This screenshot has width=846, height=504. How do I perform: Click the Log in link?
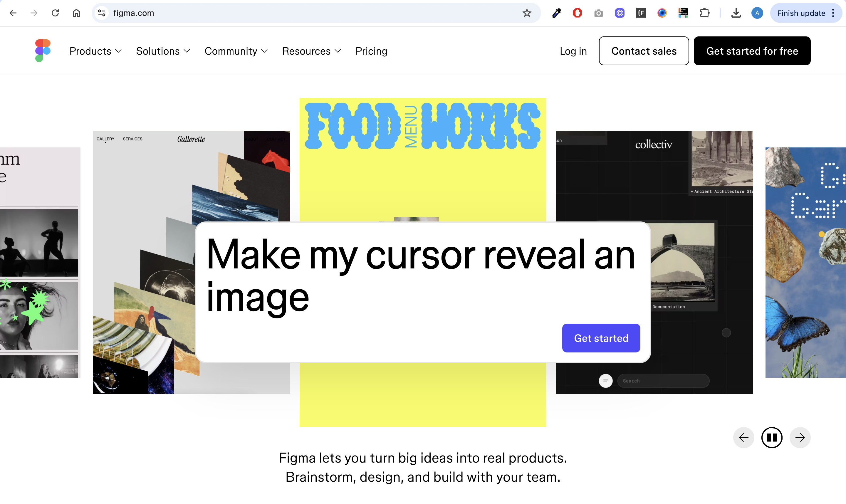tap(573, 51)
